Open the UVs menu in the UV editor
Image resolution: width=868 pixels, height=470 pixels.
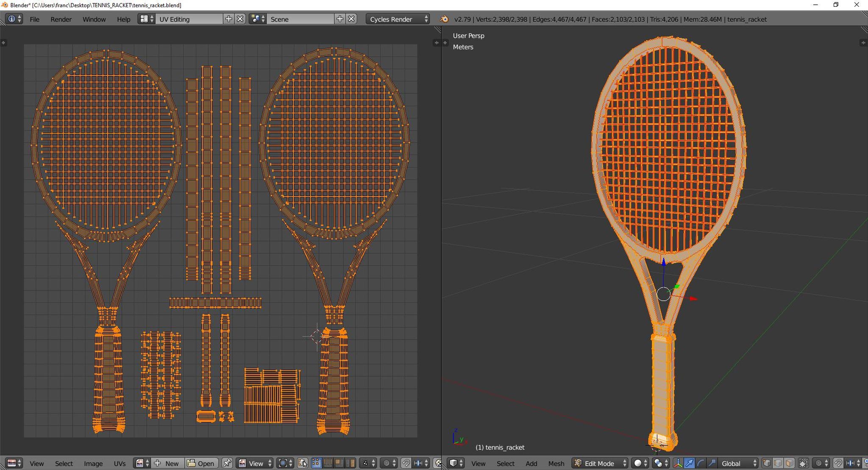pos(120,463)
